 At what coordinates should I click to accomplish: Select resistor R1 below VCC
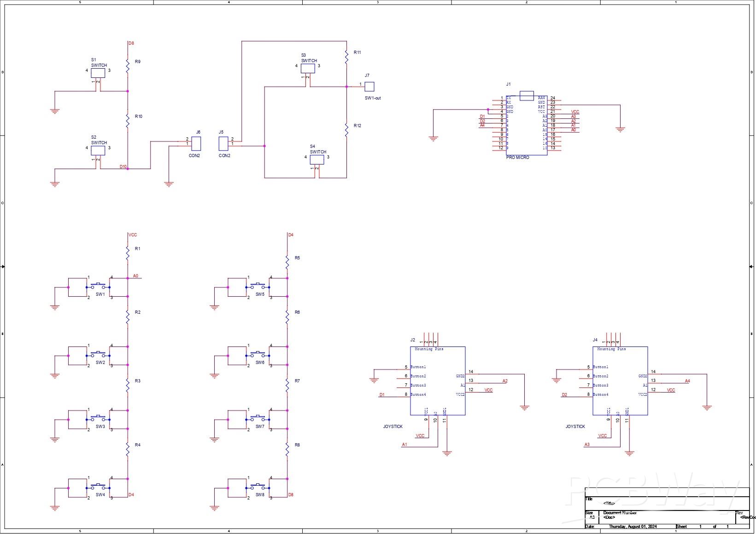pyautogui.click(x=128, y=252)
